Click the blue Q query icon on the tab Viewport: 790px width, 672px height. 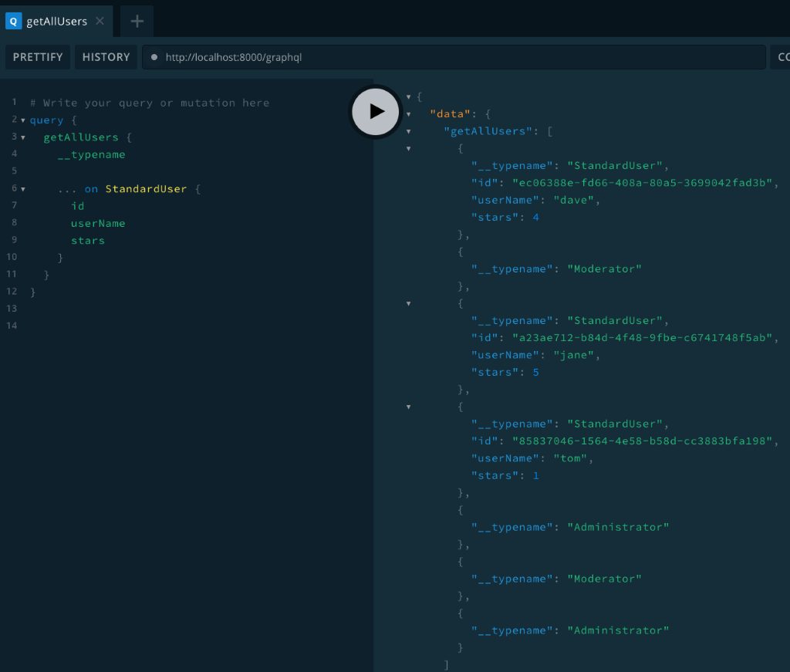15,21
